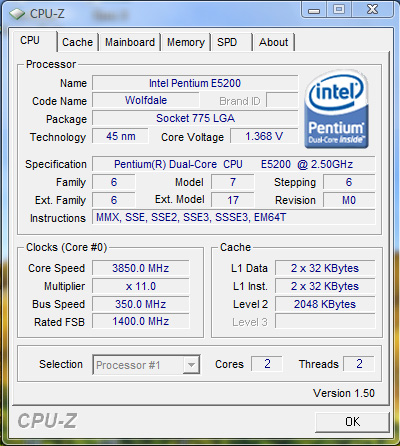The width and height of the screenshot is (400, 446).
Task: Click the Core Voltage value 1.368 V
Action: (x=264, y=136)
